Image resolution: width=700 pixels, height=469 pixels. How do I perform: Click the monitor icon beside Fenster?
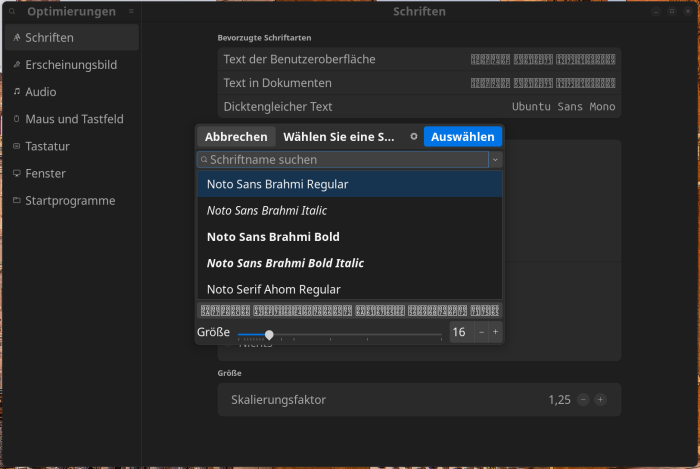click(17, 173)
